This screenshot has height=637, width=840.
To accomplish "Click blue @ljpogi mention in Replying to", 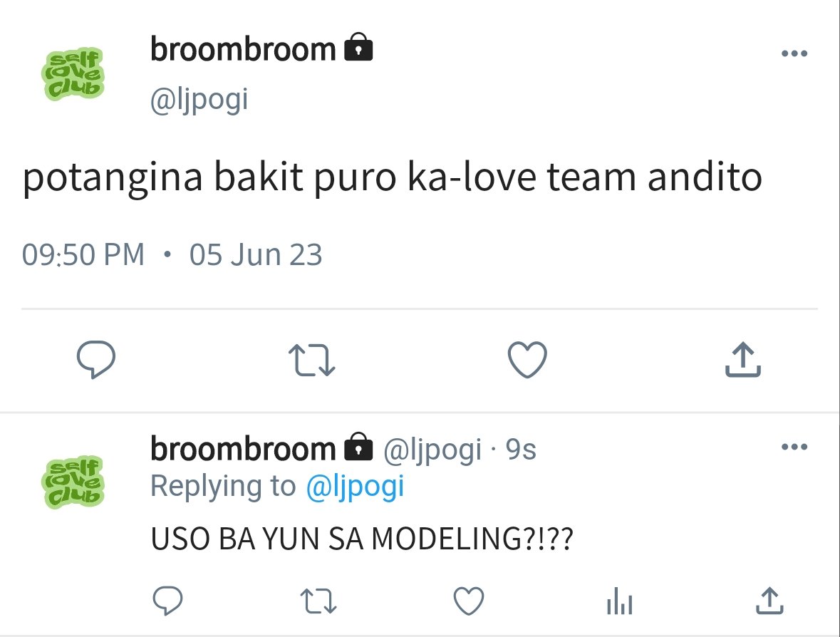I will tap(356, 487).
